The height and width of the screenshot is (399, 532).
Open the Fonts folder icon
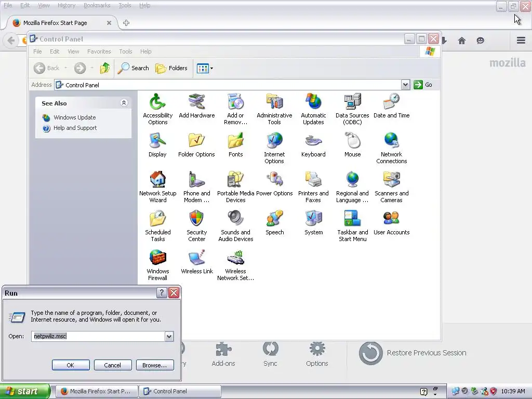235,145
